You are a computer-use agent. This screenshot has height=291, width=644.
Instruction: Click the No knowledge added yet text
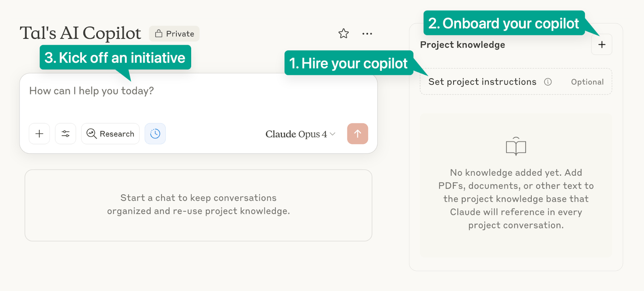[516, 199]
